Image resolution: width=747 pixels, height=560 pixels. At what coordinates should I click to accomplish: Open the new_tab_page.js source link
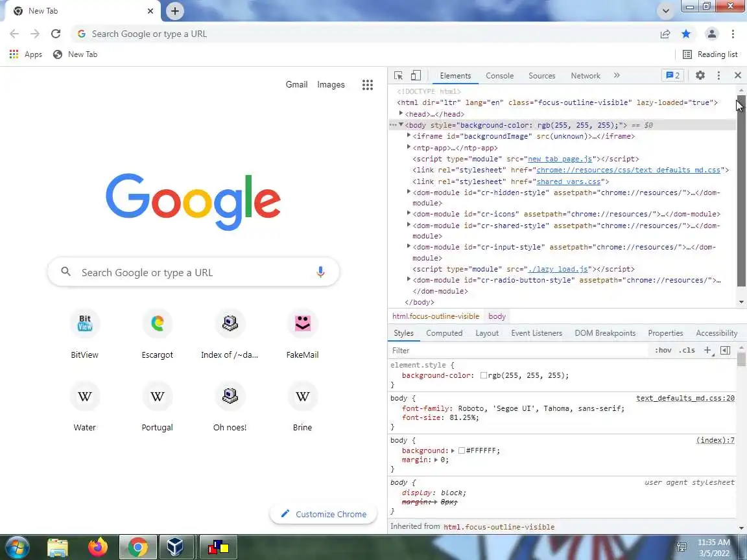pos(560,159)
